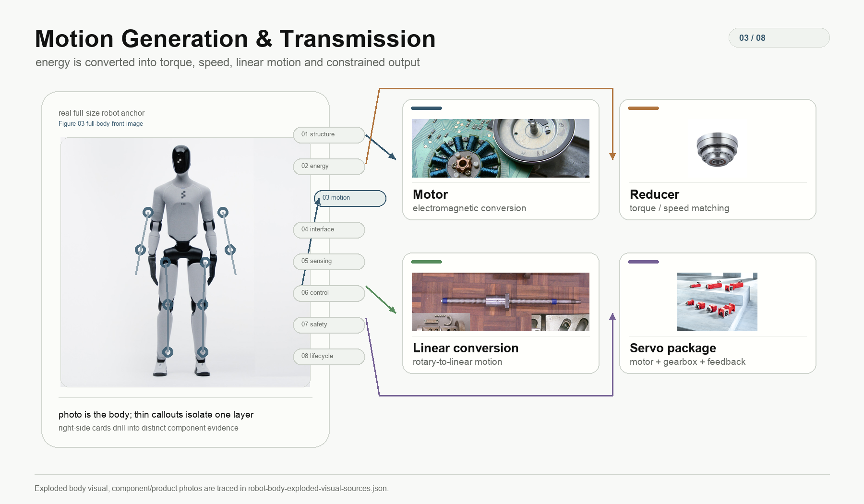Click the robot's head in the photo
This screenshot has height=504, width=864.
click(181, 159)
